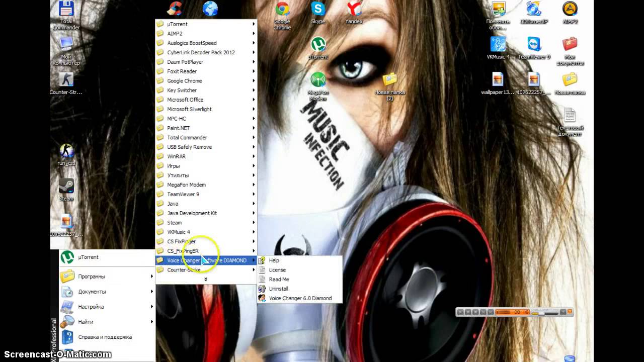Launch pinned µTorrent from Start menu
Viewport: 644px width, 362px height.
click(x=107, y=257)
